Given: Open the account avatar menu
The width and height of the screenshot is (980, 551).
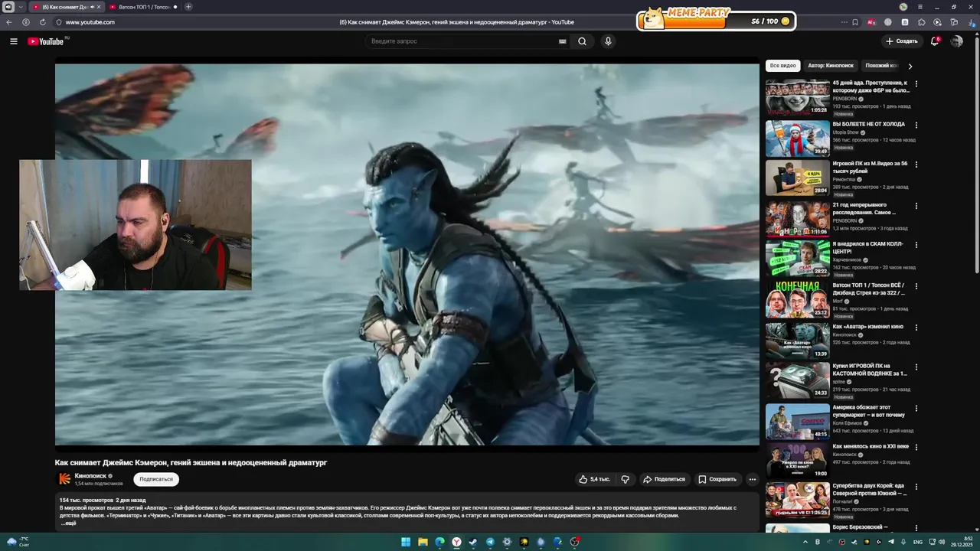Looking at the screenshot, I should coord(956,41).
